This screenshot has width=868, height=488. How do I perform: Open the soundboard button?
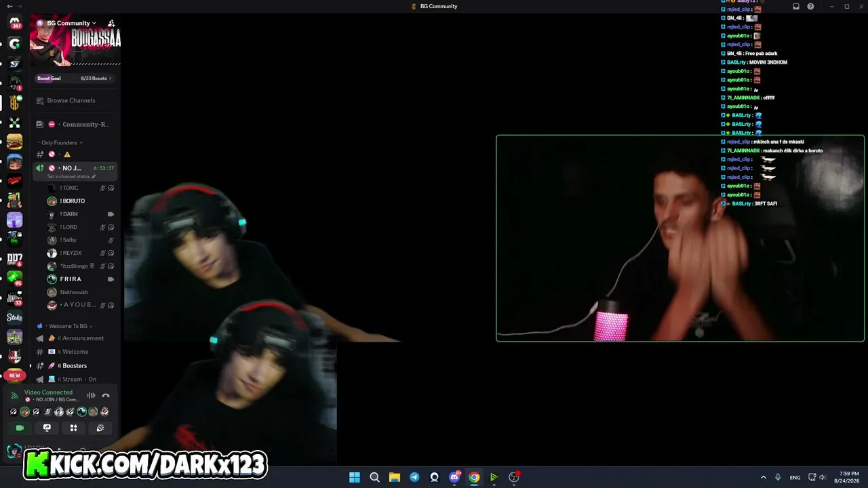[x=100, y=428]
